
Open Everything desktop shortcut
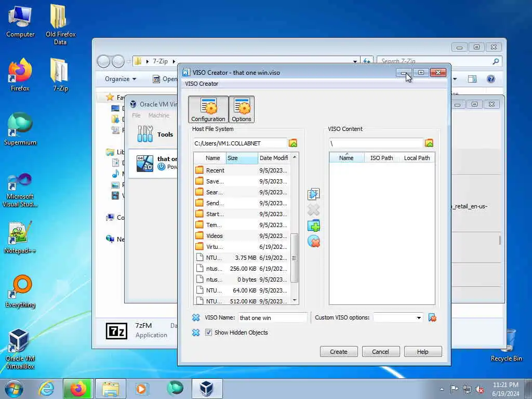click(20, 291)
